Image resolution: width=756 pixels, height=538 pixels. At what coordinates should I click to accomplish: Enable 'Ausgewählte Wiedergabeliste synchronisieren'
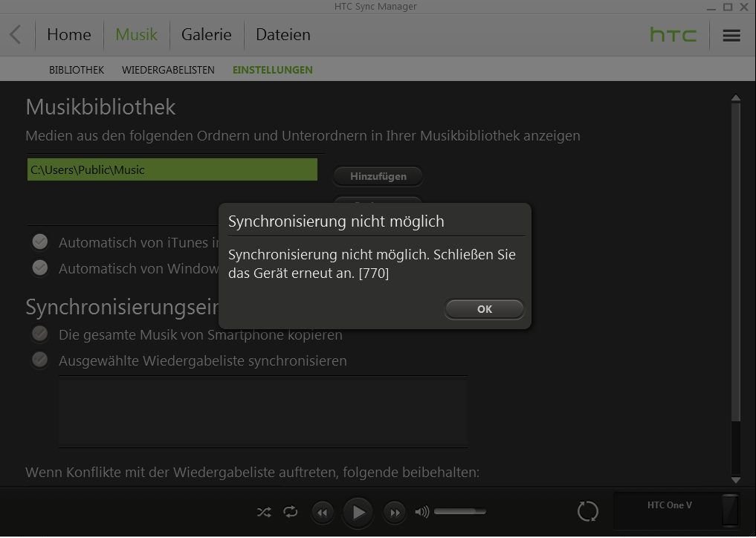coord(40,360)
